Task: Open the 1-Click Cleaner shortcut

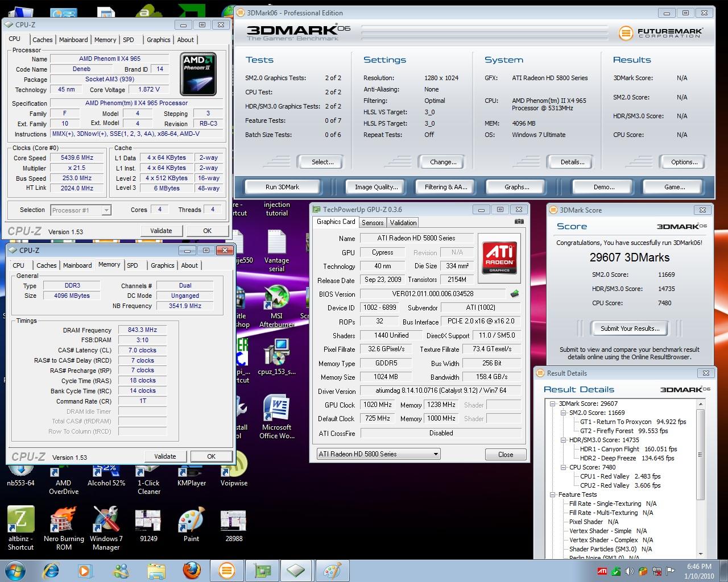Action: point(148,479)
